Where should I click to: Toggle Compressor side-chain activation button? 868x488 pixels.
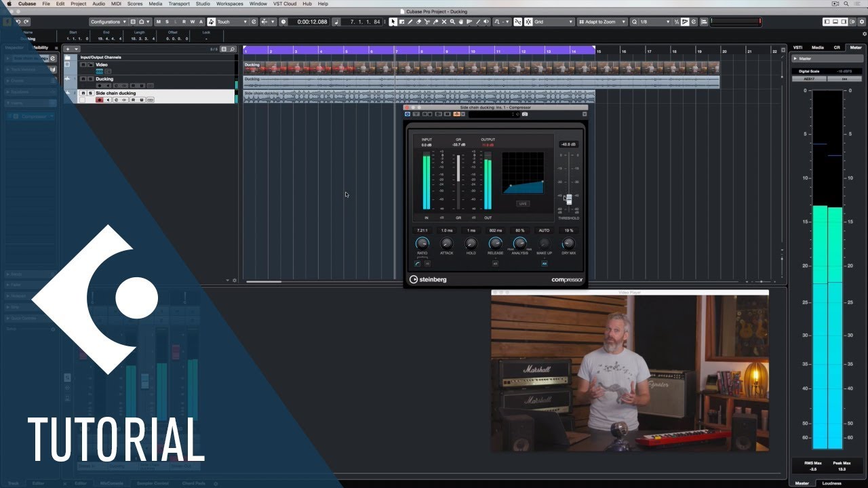pyautogui.click(x=456, y=114)
